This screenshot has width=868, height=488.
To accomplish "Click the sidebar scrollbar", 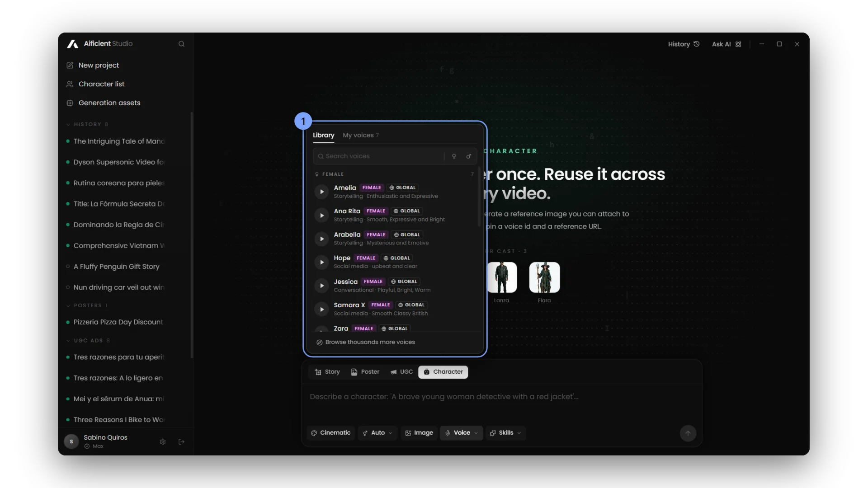I will [192, 235].
